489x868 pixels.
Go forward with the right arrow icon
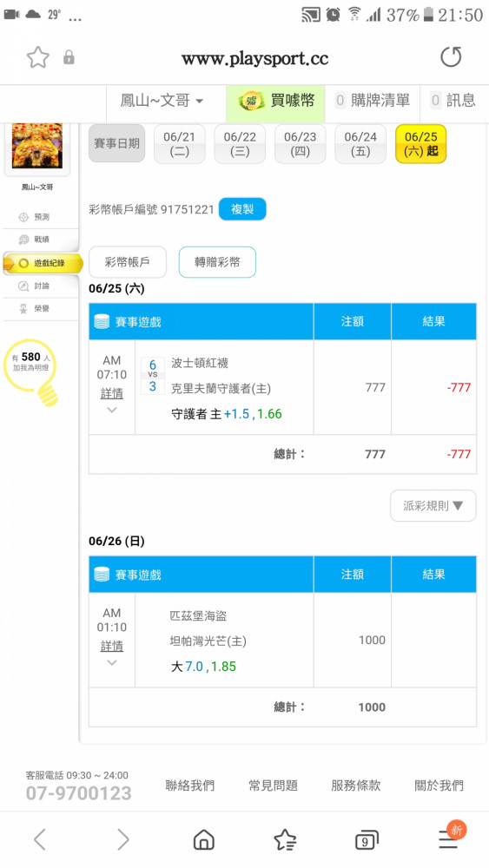tap(123, 839)
